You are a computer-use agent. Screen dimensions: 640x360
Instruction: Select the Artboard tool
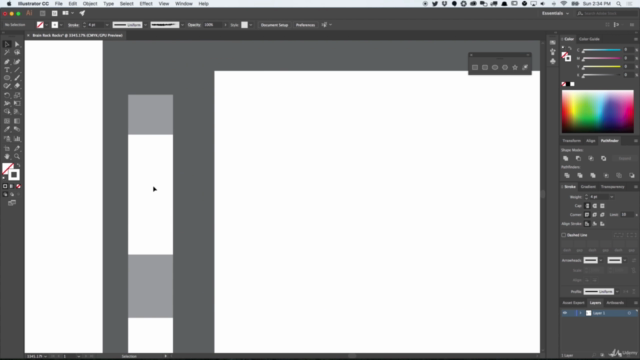pos(7,148)
